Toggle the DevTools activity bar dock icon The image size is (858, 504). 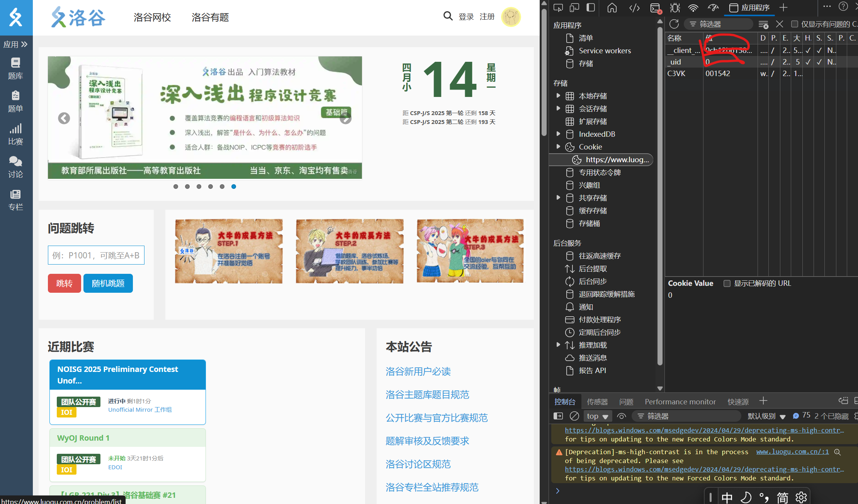[x=591, y=8]
